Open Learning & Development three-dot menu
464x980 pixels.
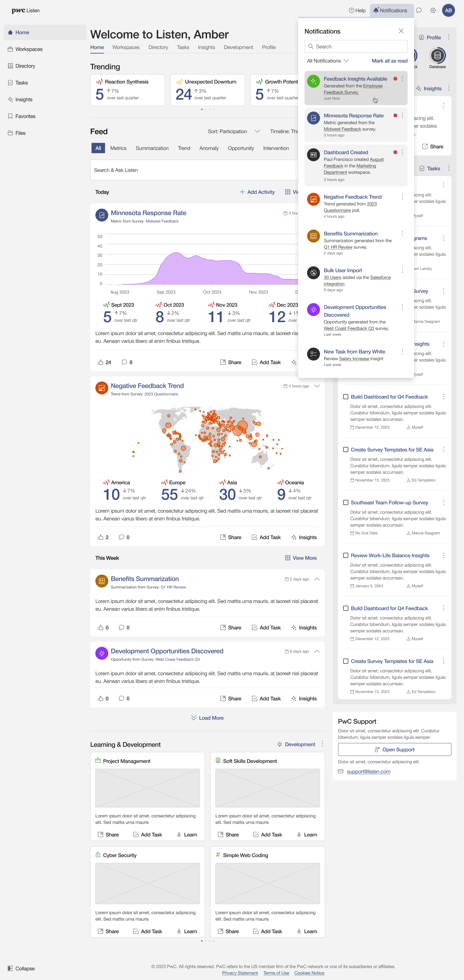pyautogui.click(x=323, y=744)
